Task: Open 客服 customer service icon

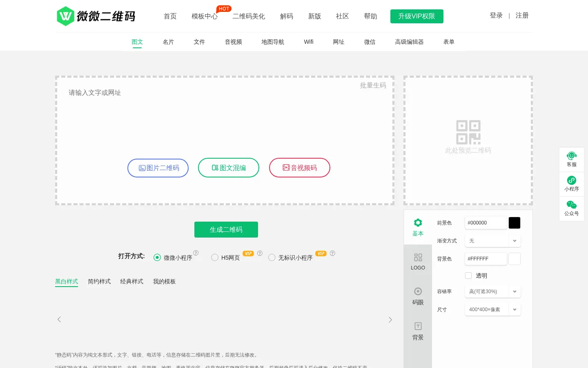Action: pos(572,159)
